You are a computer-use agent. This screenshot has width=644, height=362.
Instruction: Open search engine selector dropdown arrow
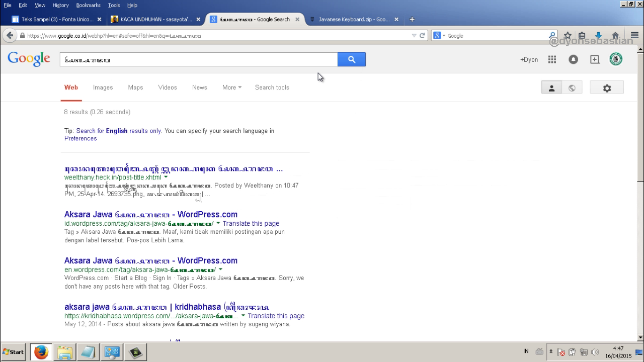tap(444, 36)
